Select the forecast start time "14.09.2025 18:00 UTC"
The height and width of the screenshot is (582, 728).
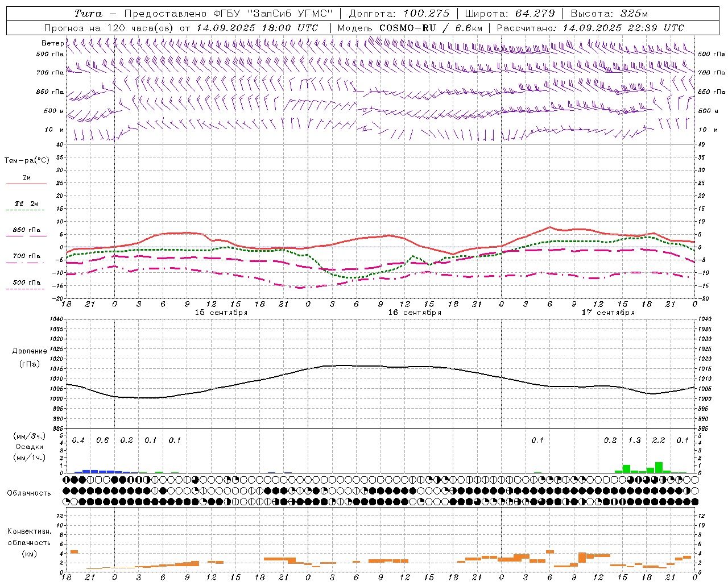[x=257, y=28]
